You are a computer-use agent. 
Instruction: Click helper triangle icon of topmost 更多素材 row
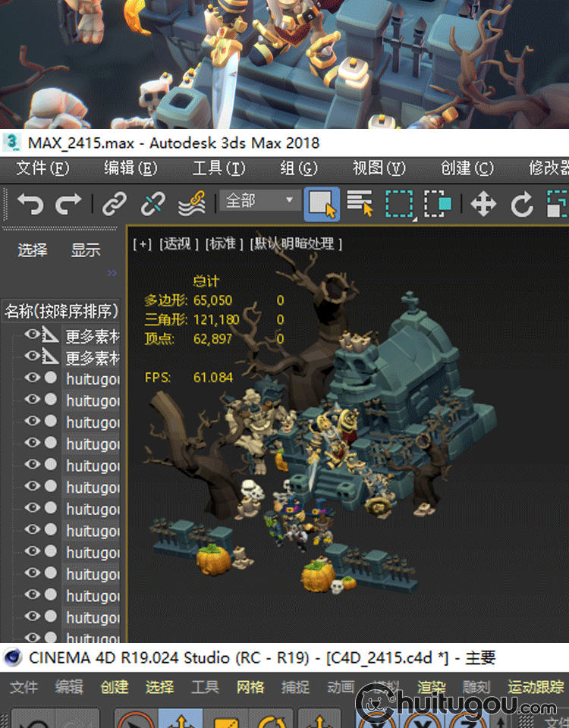pos(50,334)
